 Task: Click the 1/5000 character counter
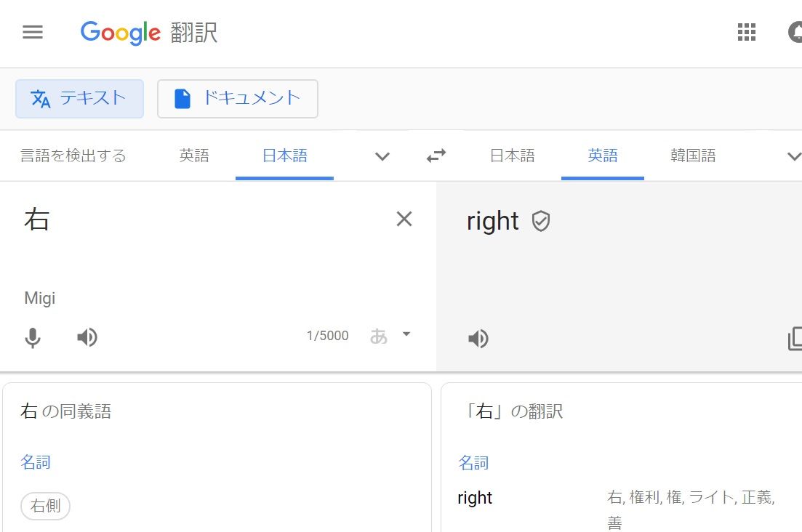click(x=327, y=335)
